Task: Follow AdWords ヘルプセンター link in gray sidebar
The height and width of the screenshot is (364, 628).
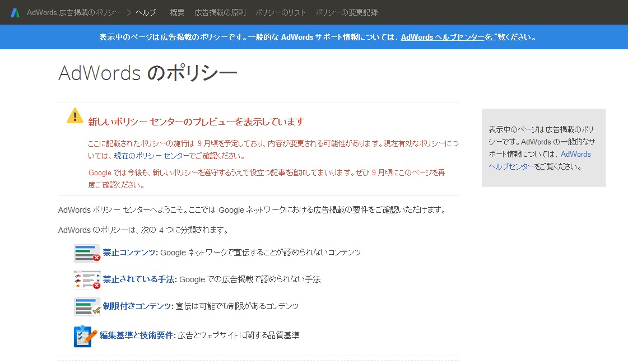Action: click(539, 160)
